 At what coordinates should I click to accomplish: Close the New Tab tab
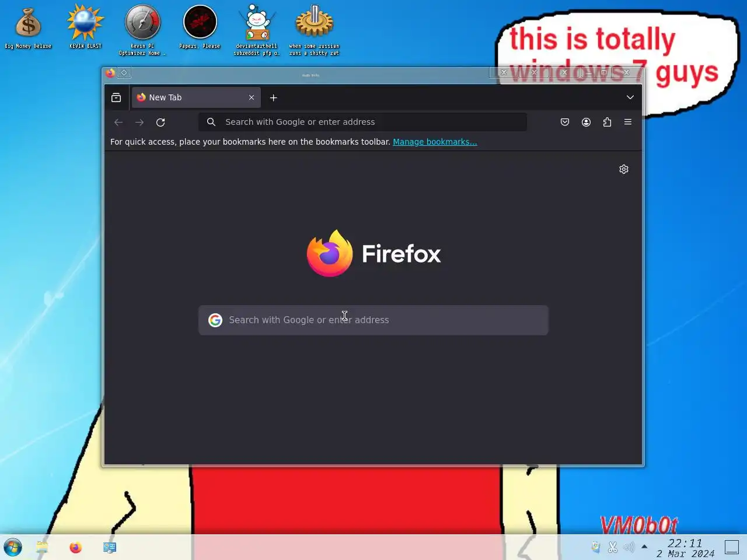pyautogui.click(x=252, y=97)
